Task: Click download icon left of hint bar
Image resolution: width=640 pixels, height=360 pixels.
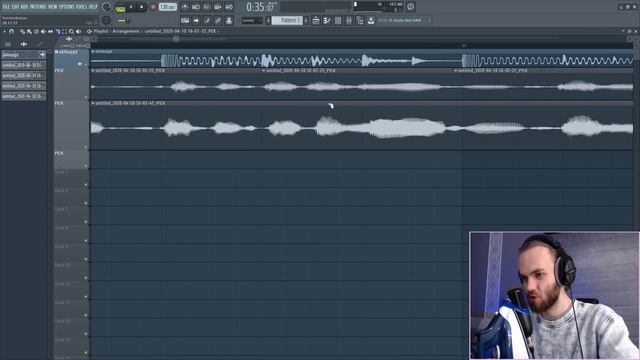Action: pos(371,20)
